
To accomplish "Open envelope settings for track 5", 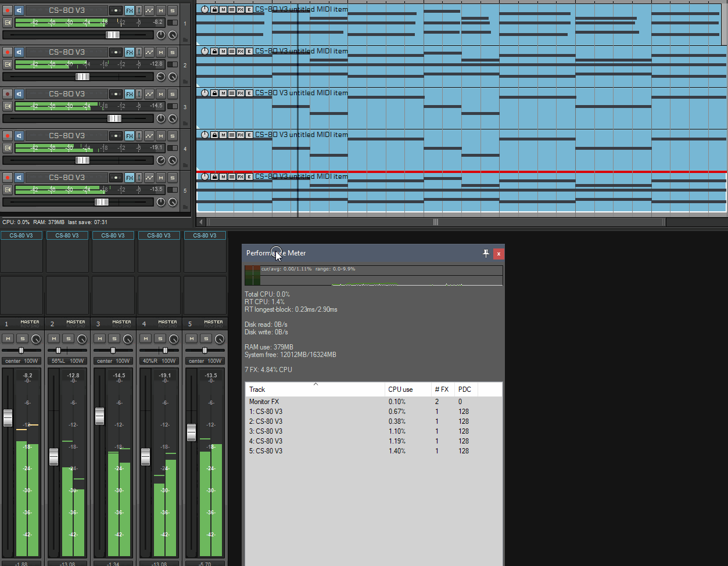I will (x=149, y=178).
